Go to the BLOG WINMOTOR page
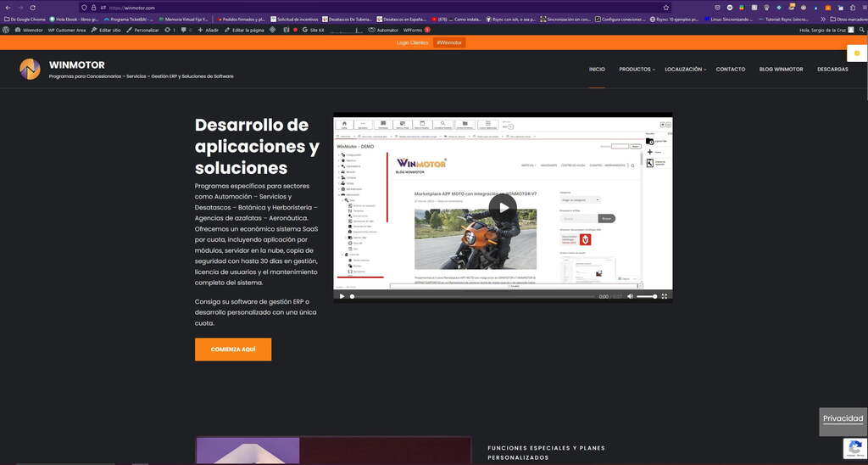 [781, 70]
